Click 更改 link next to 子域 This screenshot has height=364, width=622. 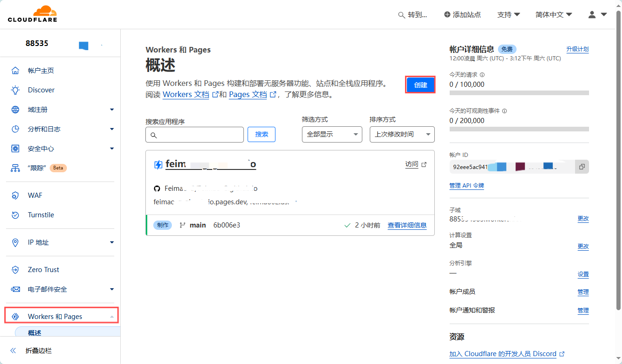click(x=583, y=219)
